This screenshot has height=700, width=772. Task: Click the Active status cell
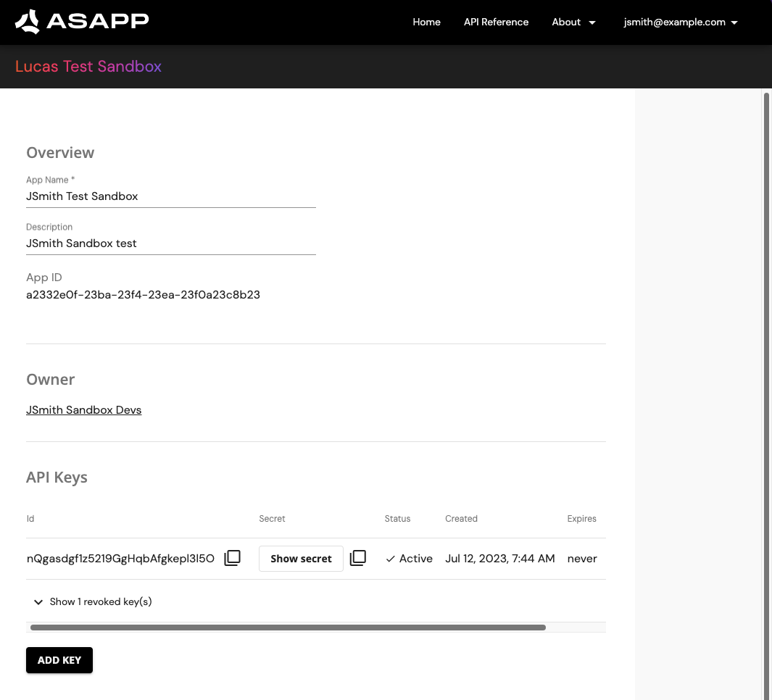click(409, 559)
